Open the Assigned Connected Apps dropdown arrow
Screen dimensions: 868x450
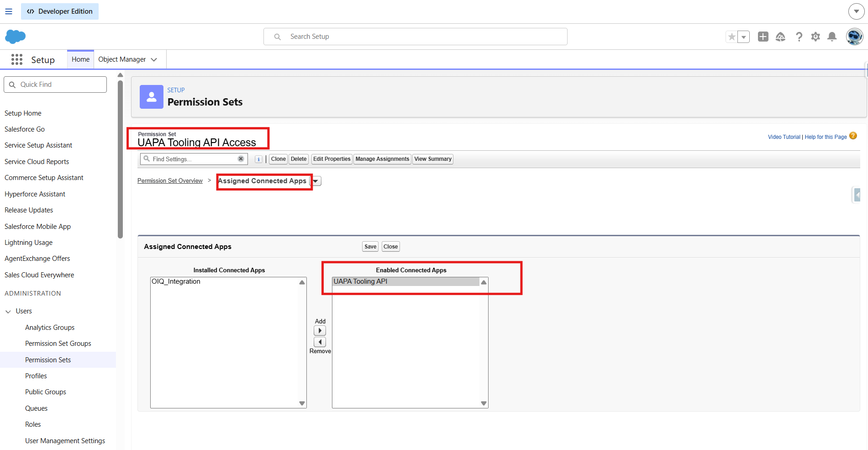click(316, 181)
